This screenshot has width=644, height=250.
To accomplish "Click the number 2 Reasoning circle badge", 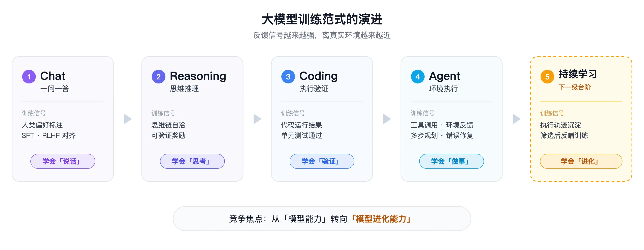I will point(159,77).
